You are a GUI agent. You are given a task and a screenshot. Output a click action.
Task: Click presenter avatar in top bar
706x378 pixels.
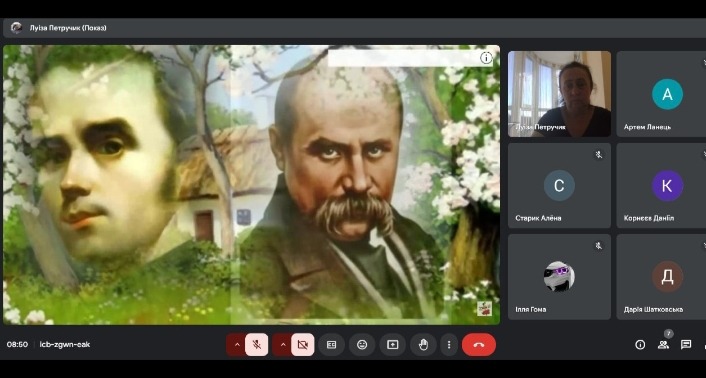coord(16,28)
